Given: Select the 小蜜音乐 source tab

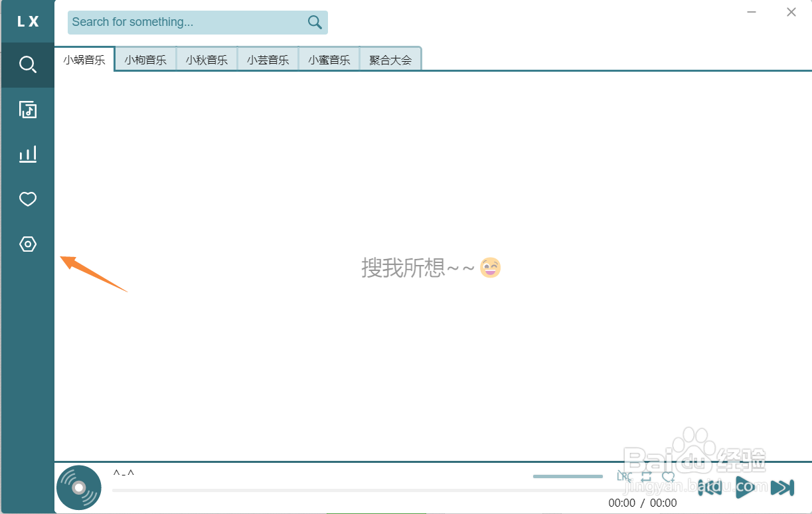Looking at the screenshot, I should [x=329, y=59].
